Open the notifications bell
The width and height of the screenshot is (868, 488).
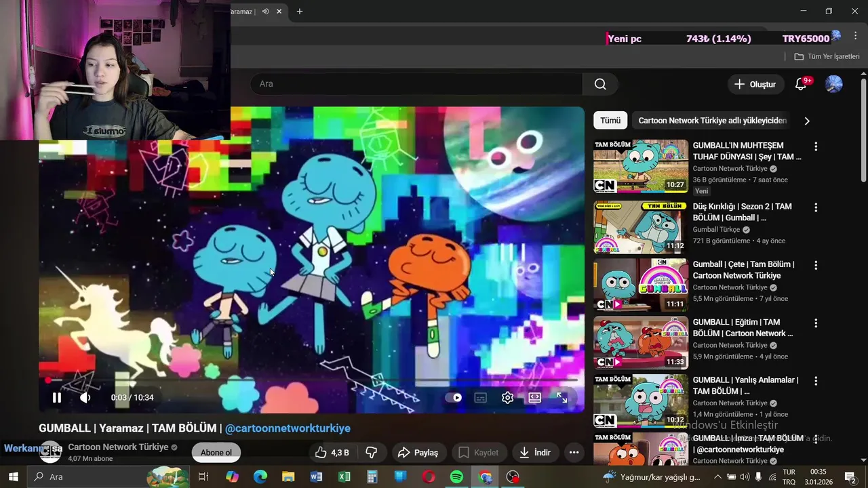click(801, 84)
